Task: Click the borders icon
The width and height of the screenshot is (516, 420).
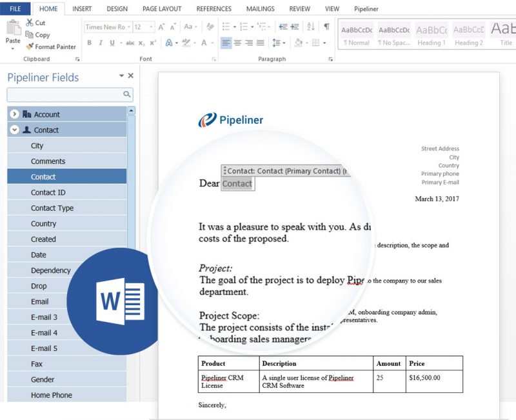Action: point(315,43)
